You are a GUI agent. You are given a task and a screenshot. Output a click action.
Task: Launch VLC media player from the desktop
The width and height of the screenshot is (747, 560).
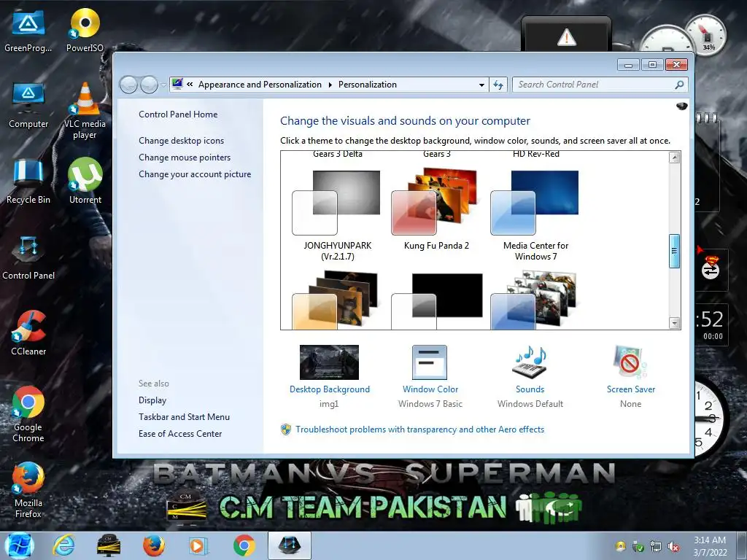coord(85,111)
